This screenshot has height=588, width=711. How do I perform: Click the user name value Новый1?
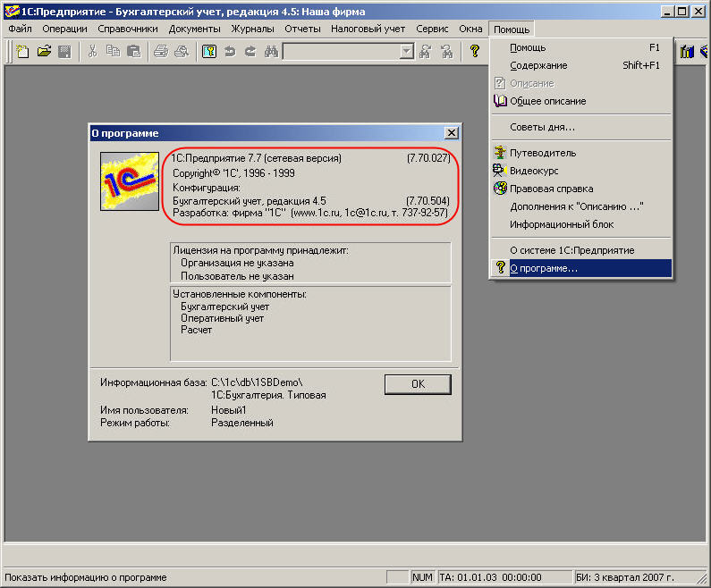(x=229, y=410)
